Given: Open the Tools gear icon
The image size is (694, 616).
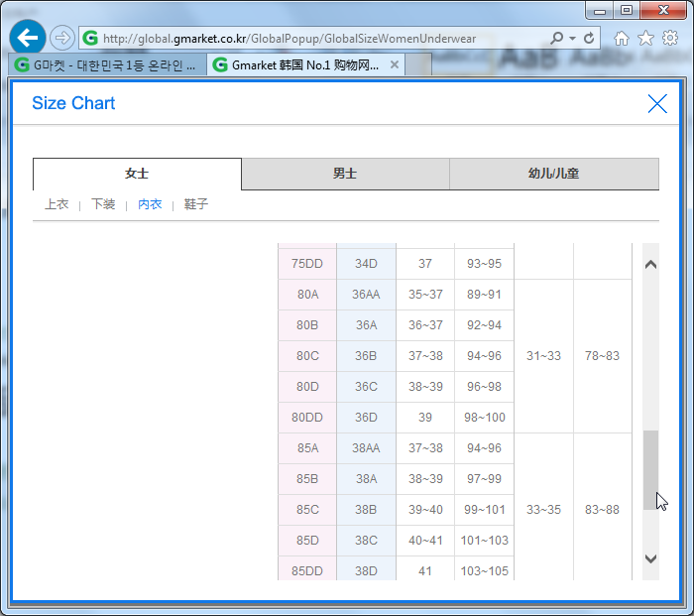Looking at the screenshot, I should pos(669,39).
